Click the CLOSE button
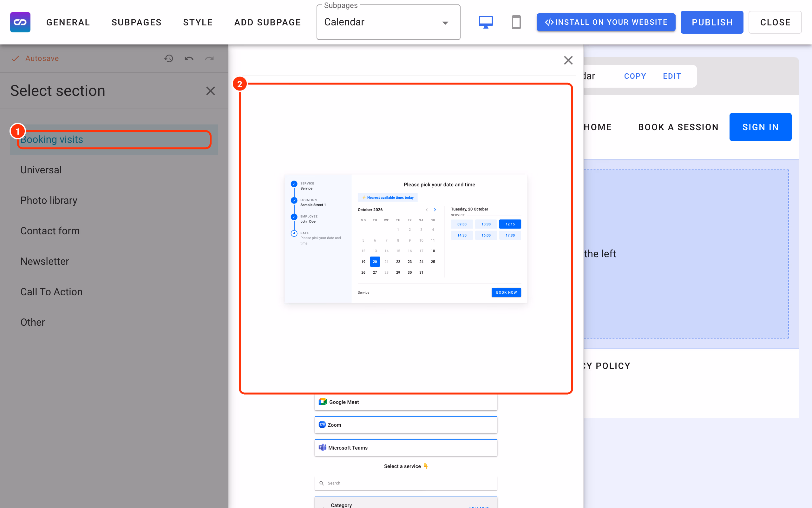 (775, 22)
